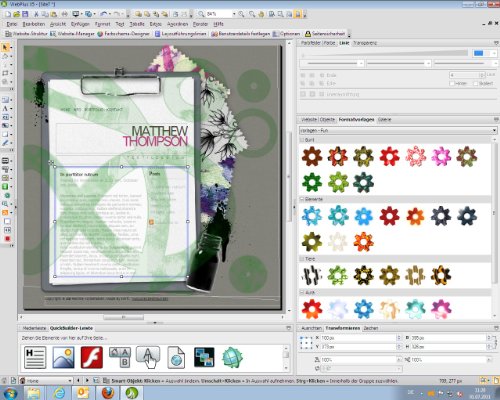Click the Undo arrow icon
The image size is (500, 400).
(103, 14)
